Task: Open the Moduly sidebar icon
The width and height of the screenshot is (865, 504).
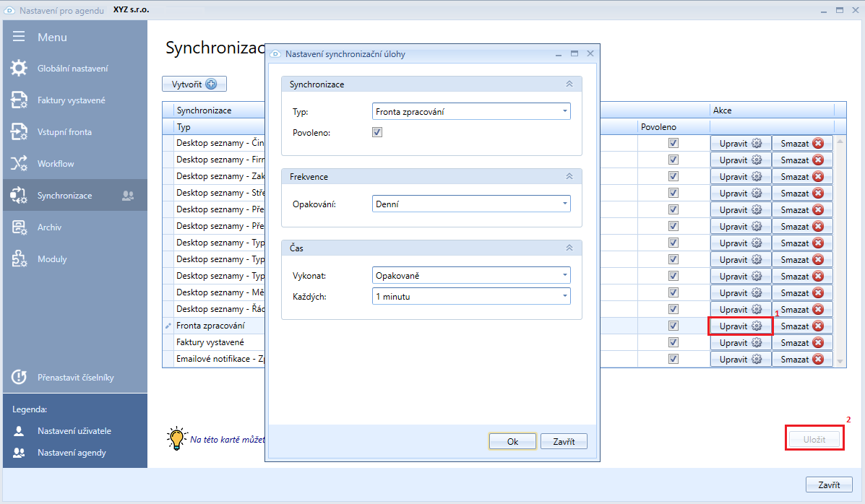Action: pos(19,259)
